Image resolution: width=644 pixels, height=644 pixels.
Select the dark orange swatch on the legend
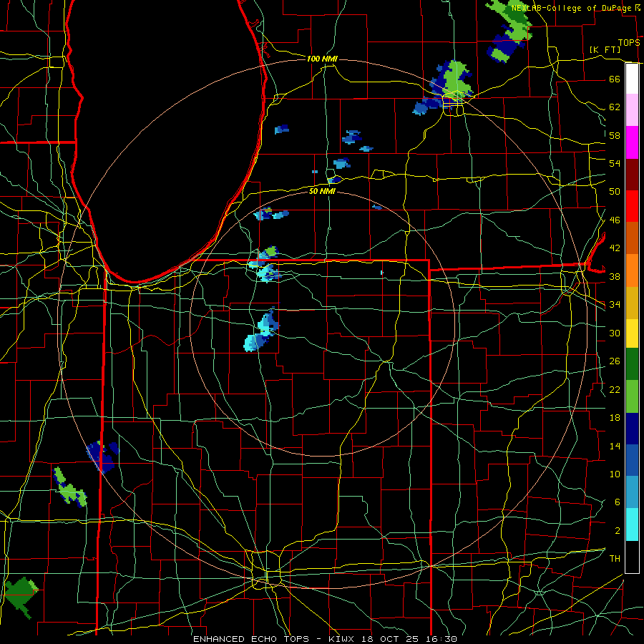pyautogui.click(x=632, y=238)
